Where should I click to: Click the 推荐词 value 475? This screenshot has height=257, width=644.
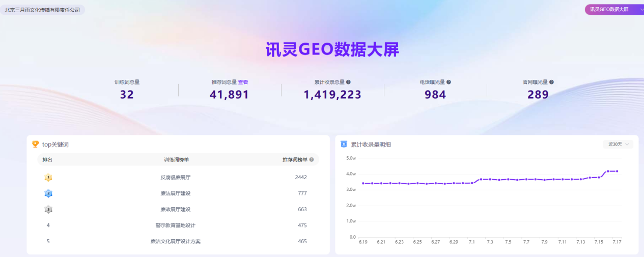(x=302, y=225)
